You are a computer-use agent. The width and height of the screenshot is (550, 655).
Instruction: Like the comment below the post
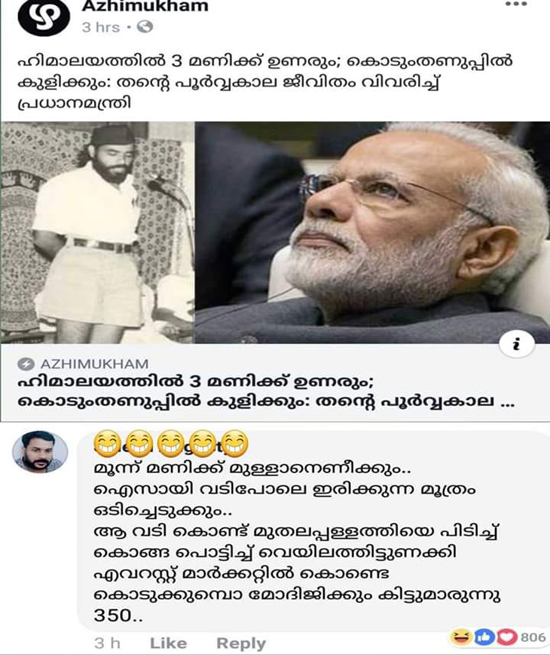coord(168,643)
